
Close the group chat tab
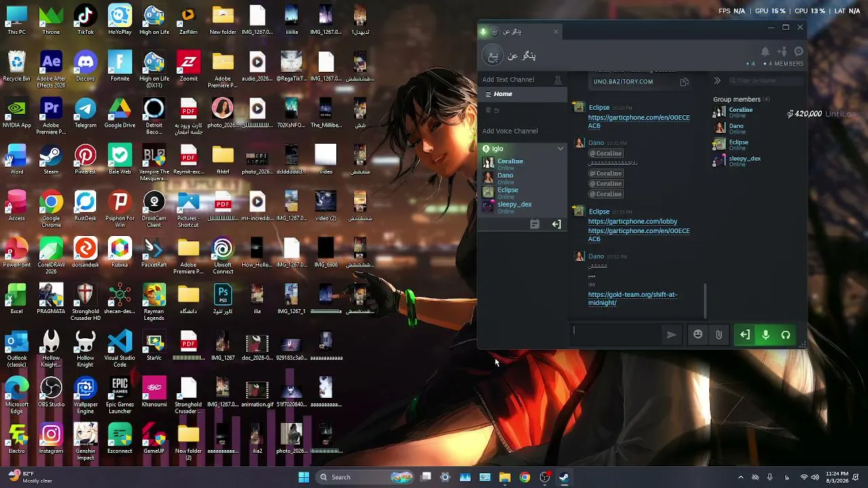556,31
